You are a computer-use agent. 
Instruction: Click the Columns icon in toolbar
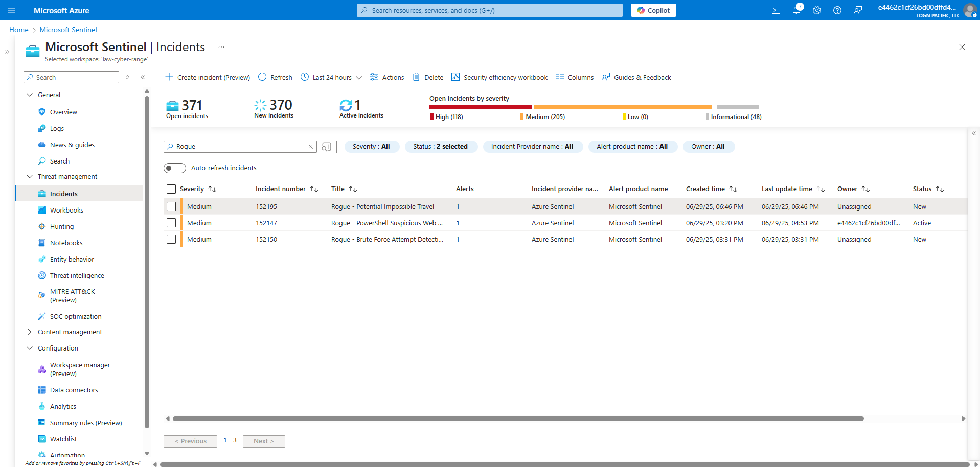point(560,77)
